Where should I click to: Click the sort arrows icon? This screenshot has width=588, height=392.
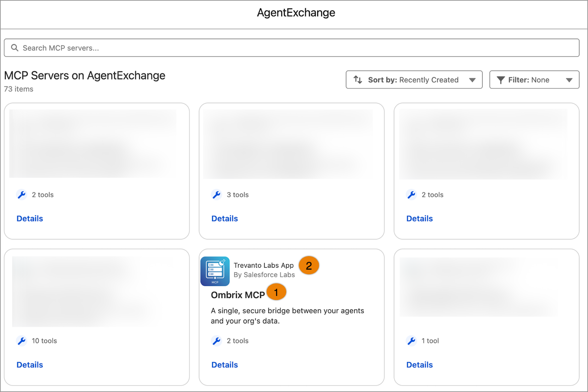pyautogui.click(x=358, y=80)
